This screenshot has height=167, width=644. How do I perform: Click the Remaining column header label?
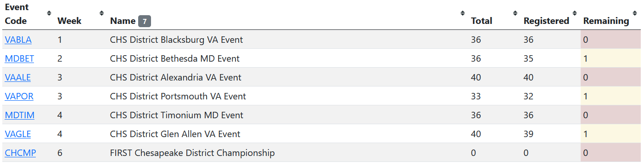pos(606,21)
